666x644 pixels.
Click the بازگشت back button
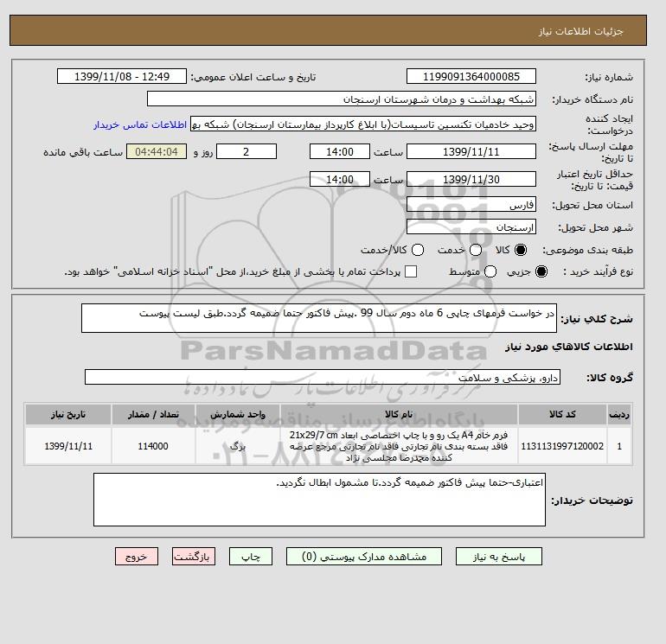[194, 557]
